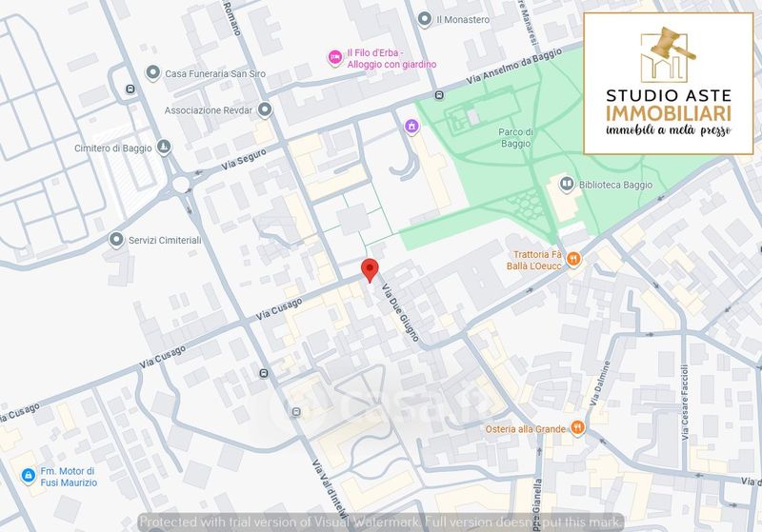Open the pink Il Filo d'Erba lodging icon
762x532 pixels.
(x=333, y=57)
